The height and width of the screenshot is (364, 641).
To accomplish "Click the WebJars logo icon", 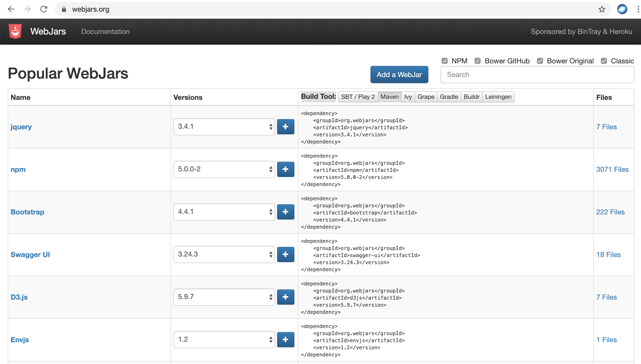I will [15, 31].
